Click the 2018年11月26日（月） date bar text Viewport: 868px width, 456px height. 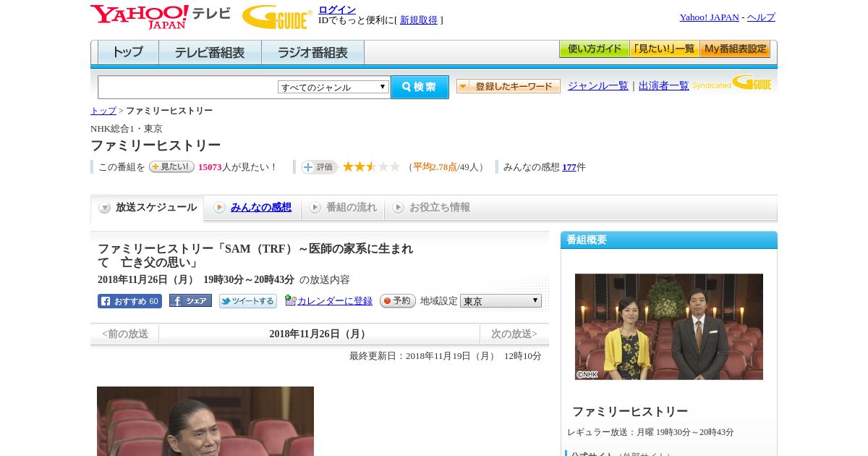pos(319,334)
